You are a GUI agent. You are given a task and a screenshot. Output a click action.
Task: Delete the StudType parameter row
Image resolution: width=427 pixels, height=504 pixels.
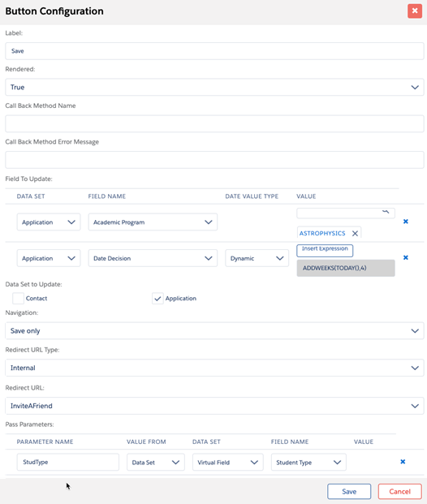(403, 462)
